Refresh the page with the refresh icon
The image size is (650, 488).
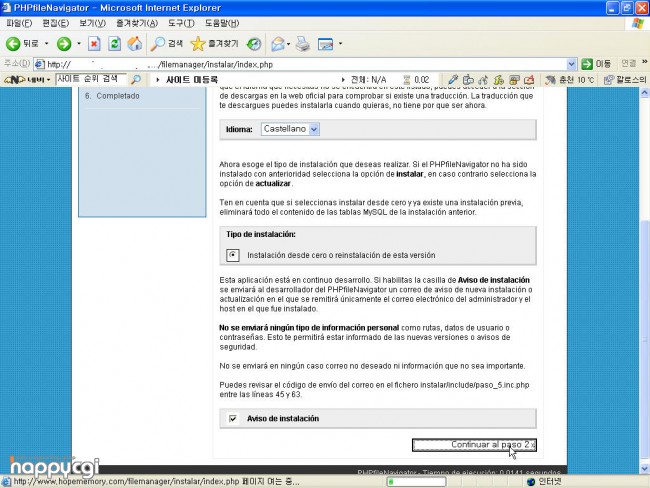(114, 44)
